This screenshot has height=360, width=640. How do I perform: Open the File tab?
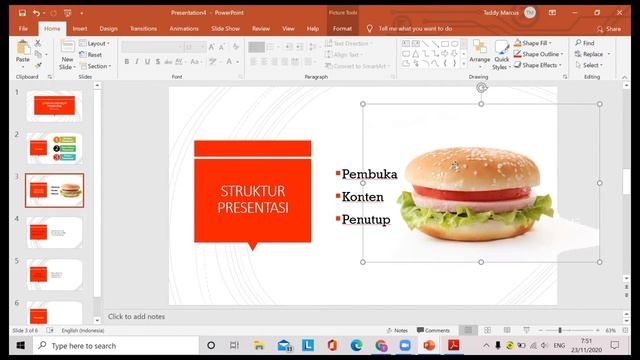click(x=23, y=29)
